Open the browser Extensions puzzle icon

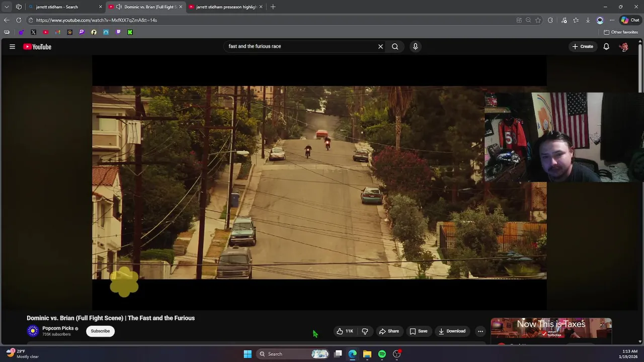tap(550, 20)
